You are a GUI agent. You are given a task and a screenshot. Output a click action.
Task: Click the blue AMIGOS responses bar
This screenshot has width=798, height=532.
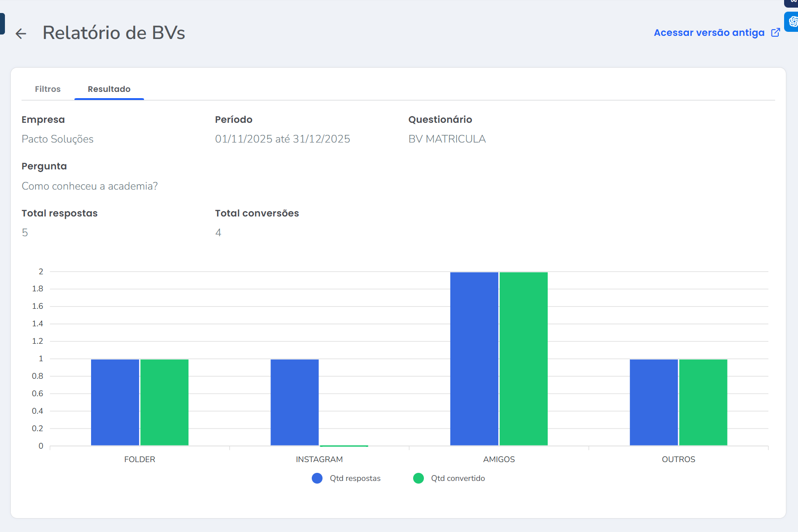(x=474, y=359)
